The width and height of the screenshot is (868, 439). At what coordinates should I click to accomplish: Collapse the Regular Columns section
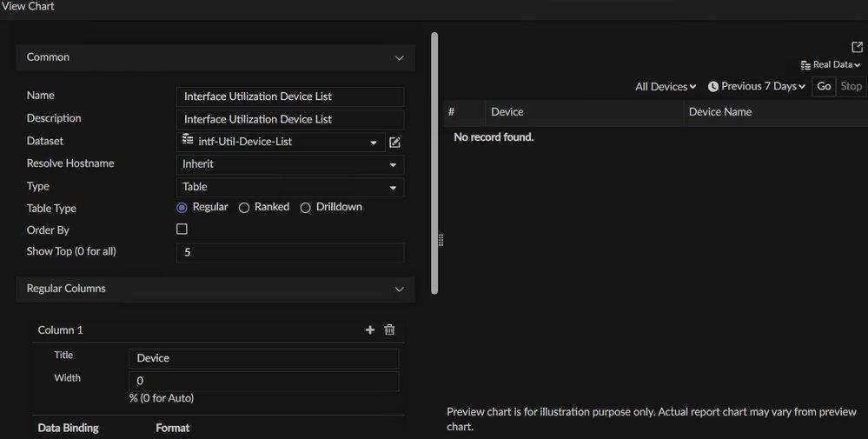click(399, 289)
